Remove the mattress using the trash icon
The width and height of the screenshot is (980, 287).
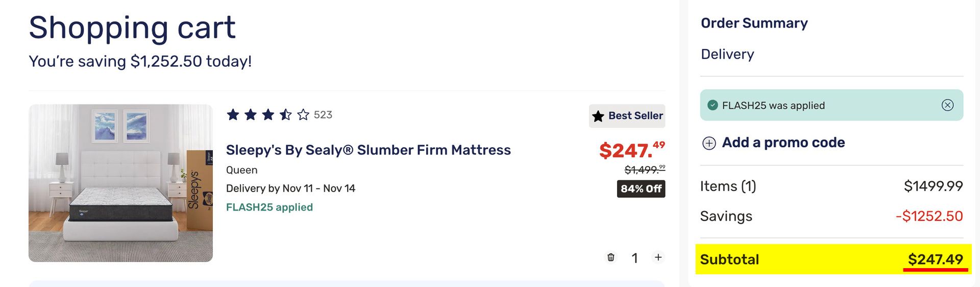(610, 257)
